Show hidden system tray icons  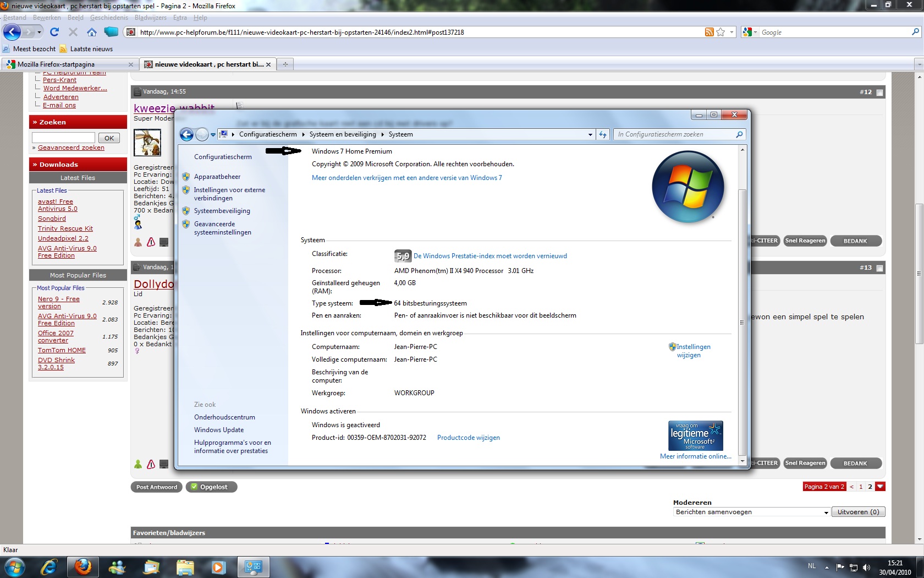(826, 567)
